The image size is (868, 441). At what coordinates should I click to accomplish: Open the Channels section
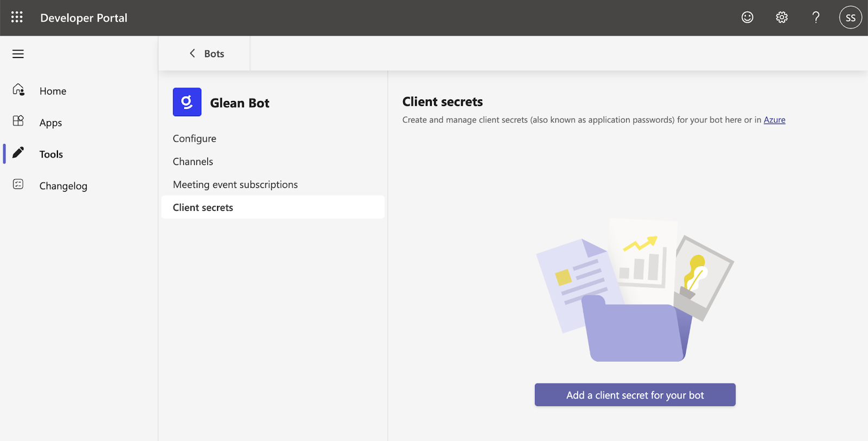(193, 162)
